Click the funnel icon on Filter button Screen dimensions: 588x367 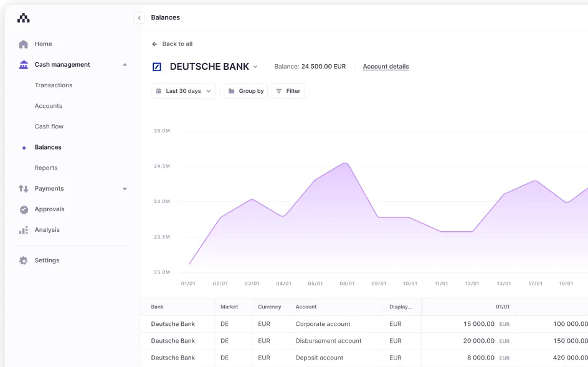pyautogui.click(x=278, y=91)
